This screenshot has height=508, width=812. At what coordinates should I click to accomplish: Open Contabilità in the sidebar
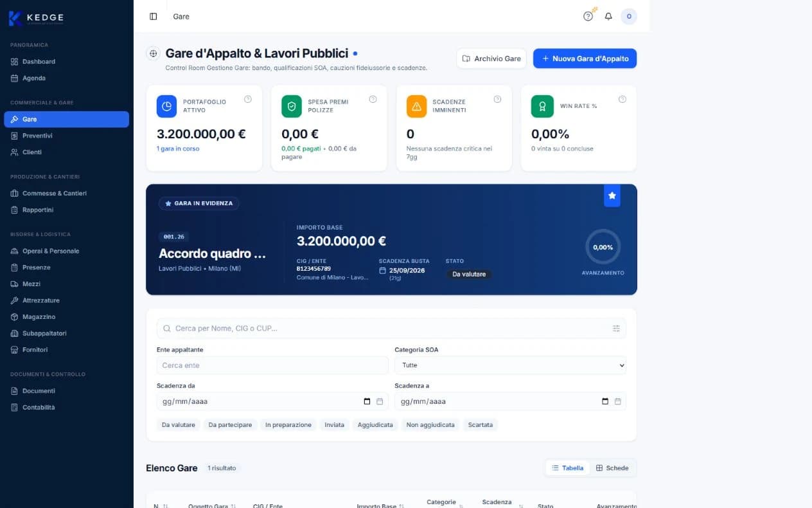tap(66, 407)
